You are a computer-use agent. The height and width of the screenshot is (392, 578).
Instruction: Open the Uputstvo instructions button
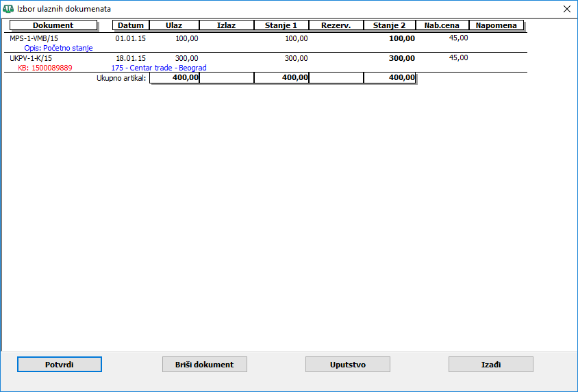coord(348,365)
